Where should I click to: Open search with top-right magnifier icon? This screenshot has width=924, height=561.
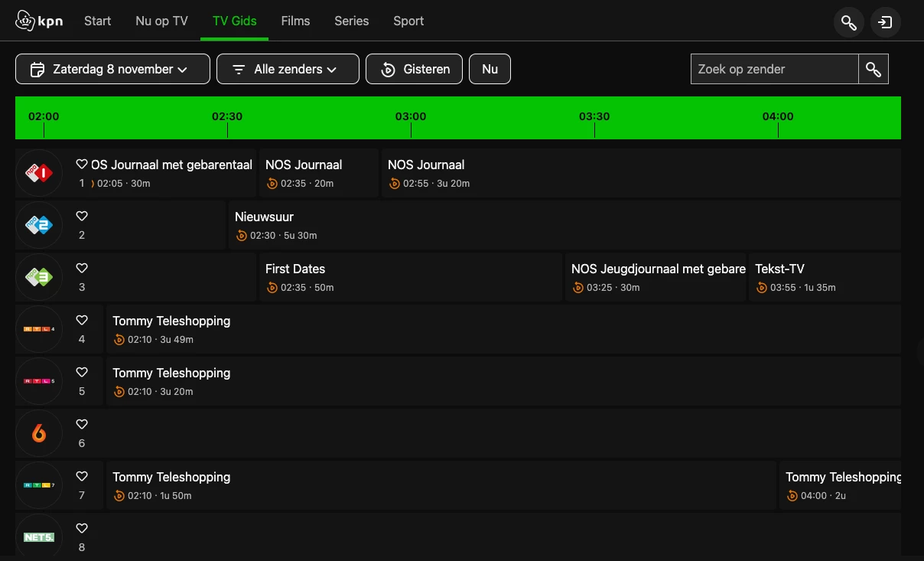point(849,22)
